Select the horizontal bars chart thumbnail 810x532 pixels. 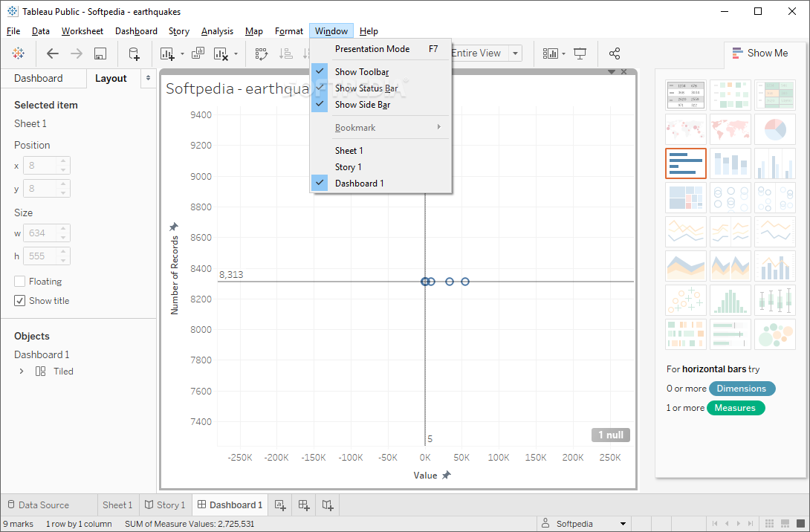point(685,163)
